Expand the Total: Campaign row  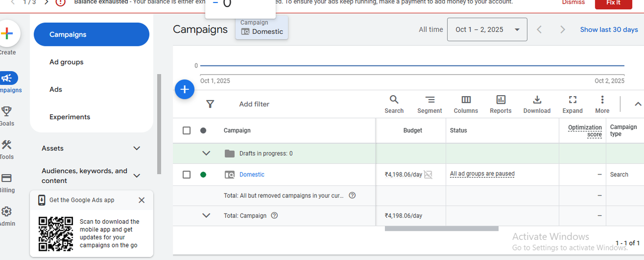[206, 216]
